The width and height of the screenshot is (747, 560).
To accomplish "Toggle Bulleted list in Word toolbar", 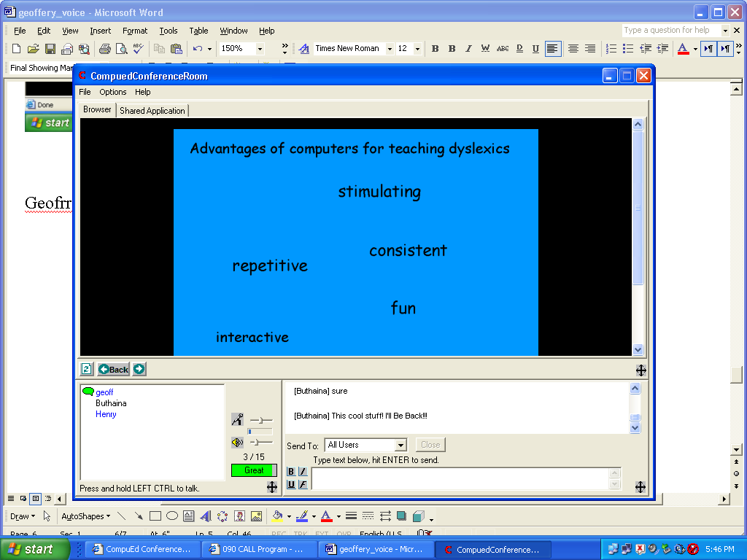I will coord(628,49).
